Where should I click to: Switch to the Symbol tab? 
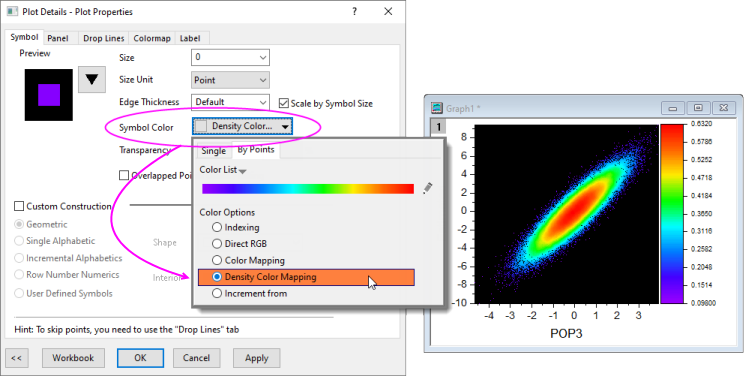tap(24, 37)
